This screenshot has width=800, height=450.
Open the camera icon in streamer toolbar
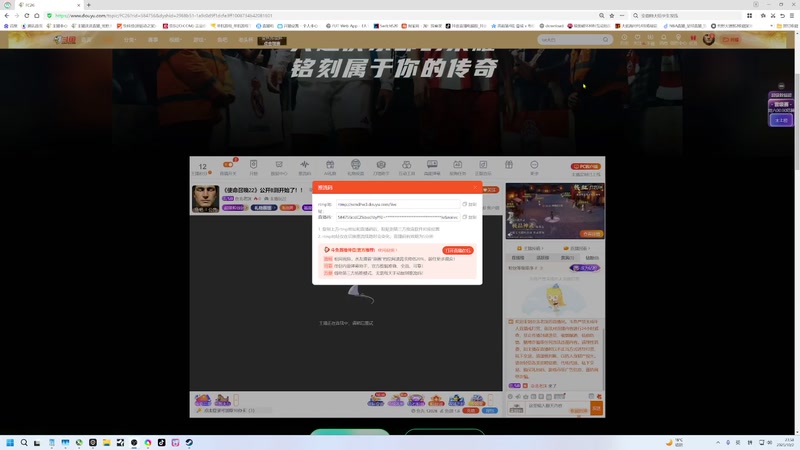pyautogui.click(x=381, y=164)
